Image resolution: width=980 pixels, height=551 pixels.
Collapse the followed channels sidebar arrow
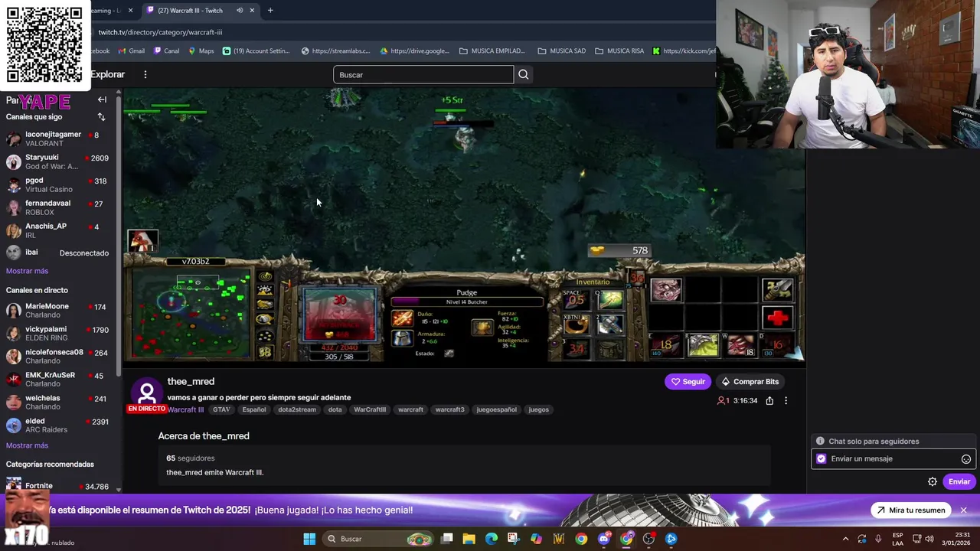(x=102, y=99)
